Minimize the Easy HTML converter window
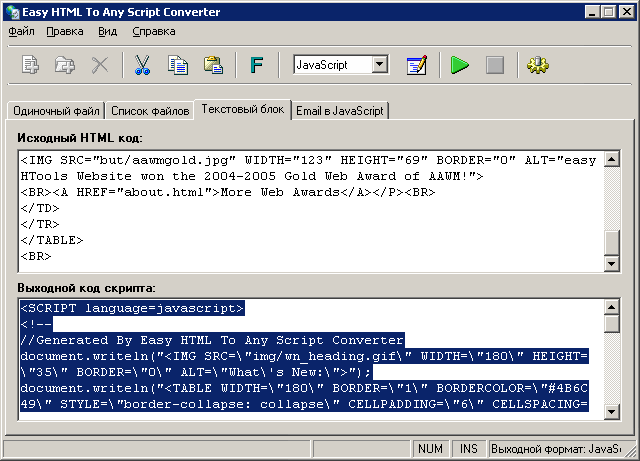This screenshot has height=461, width=640. point(592,12)
